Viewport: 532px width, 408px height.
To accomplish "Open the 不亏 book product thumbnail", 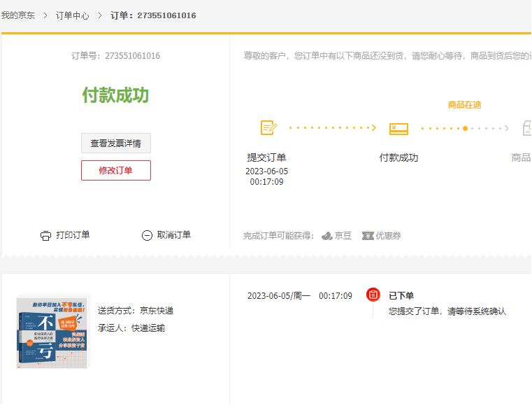I will coord(52,332).
